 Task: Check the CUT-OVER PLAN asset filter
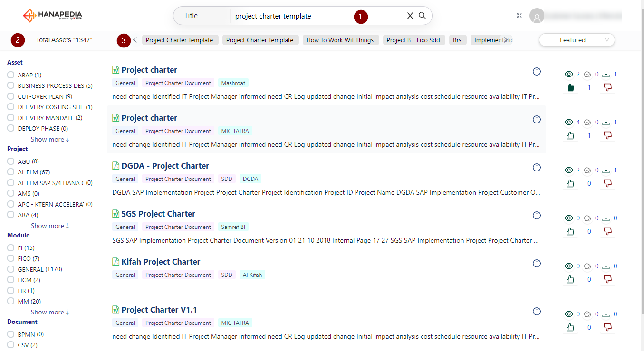coord(11,96)
